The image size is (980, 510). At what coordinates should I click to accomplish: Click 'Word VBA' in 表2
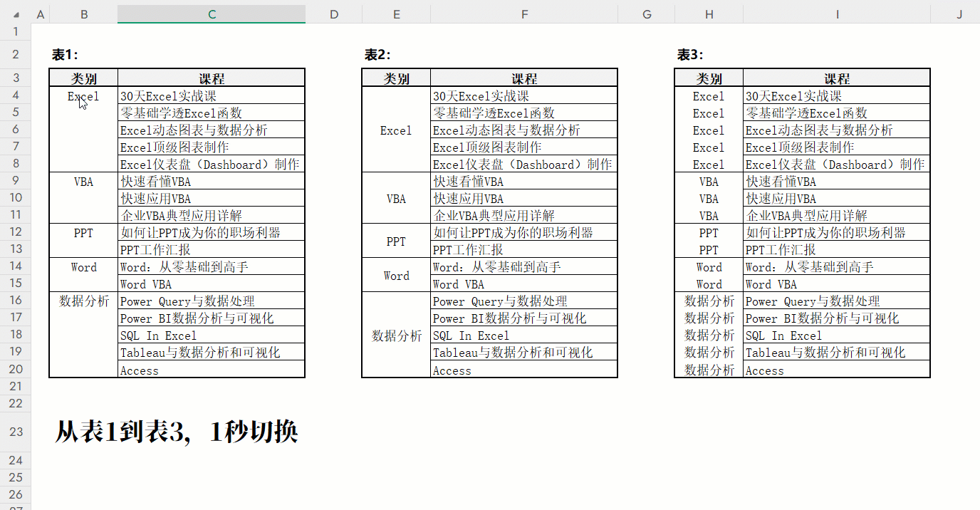(524, 283)
